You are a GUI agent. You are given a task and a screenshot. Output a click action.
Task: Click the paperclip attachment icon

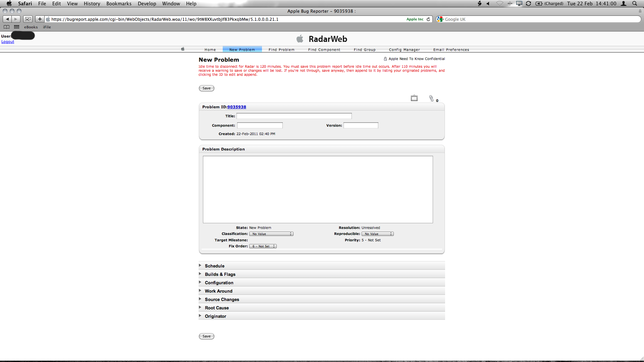(431, 98)
